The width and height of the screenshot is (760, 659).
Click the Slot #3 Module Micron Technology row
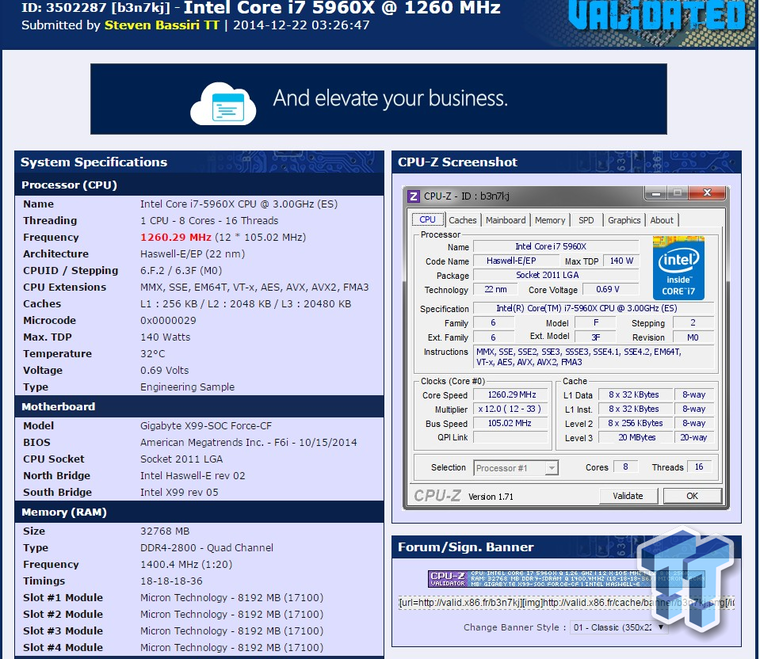pos(199,631)
